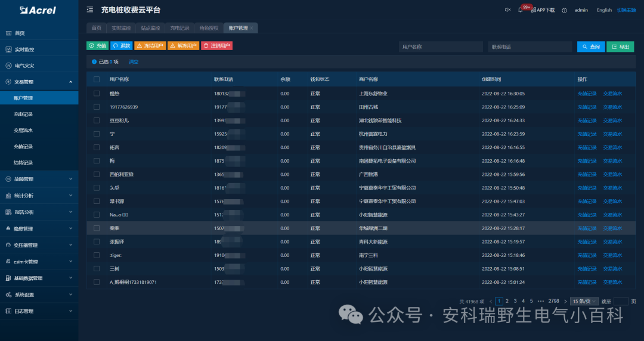Click the 电气火灾 icon in sidebar
Screen dimensions: 644x341
[x=8, y=66]
